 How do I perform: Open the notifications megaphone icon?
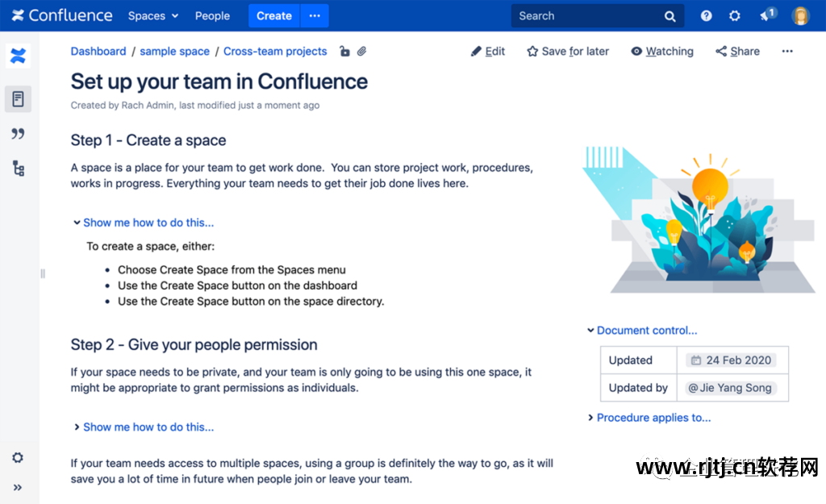pyautogui.click(x=767, y=15)
